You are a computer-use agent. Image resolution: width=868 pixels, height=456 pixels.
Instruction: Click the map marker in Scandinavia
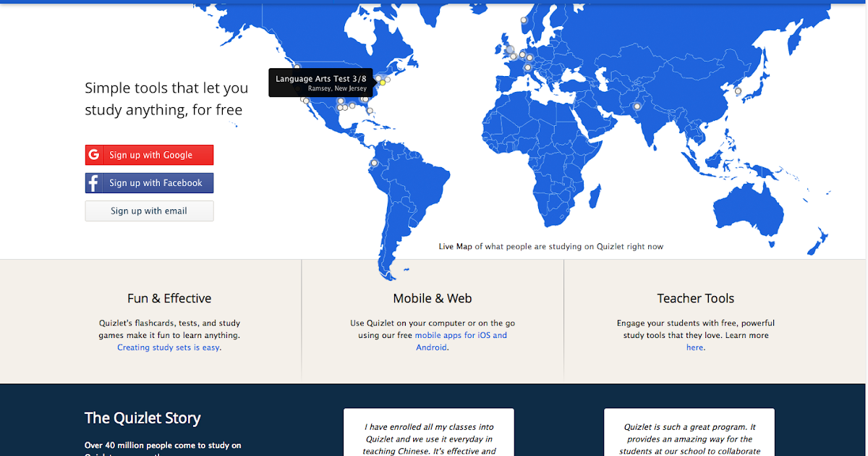(x=524, y=20)
